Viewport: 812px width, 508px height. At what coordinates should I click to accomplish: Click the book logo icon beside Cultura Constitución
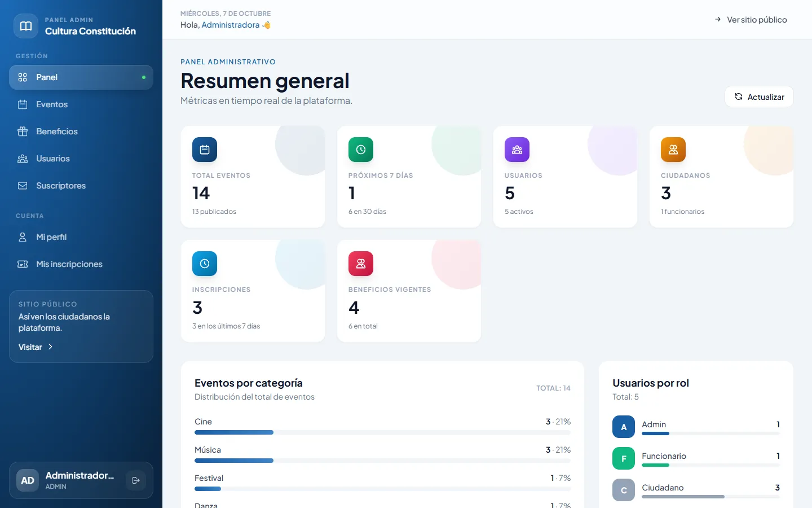(26, 26)
